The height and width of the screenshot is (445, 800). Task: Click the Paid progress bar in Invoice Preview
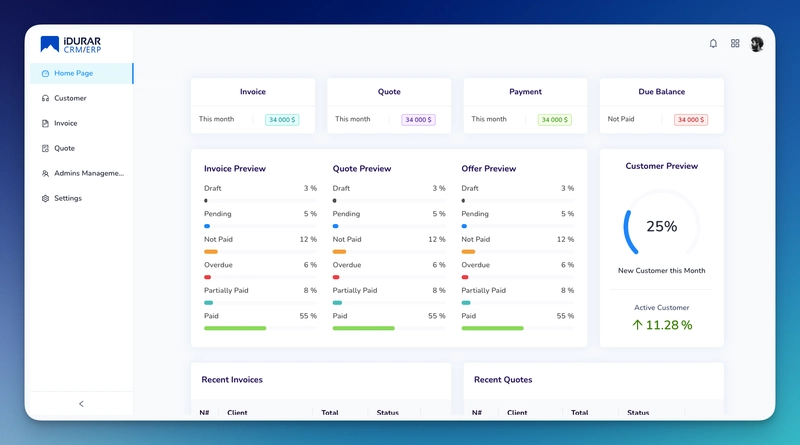pos(236,328)
